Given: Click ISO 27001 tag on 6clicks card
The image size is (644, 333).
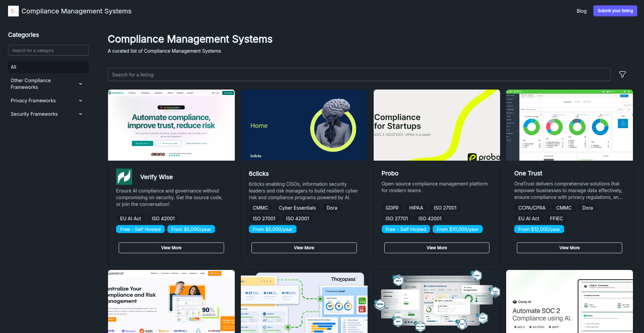Looking at the screenshot, I should click(x=264, y=219).
